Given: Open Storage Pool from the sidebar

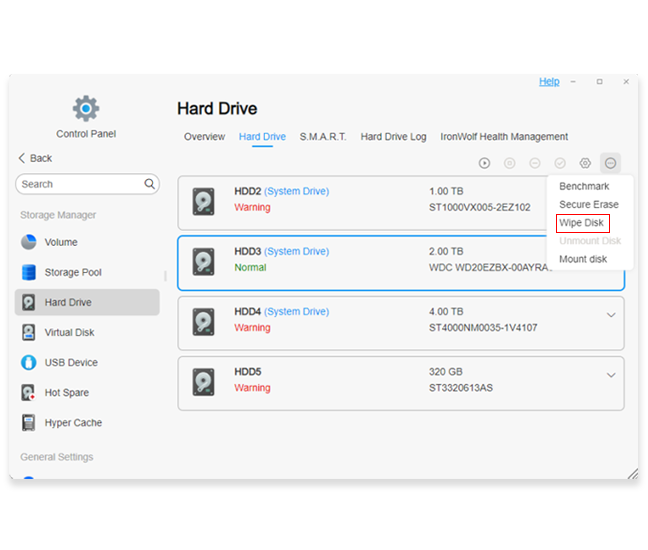Looking at the screenshot, I should point(72,272).
